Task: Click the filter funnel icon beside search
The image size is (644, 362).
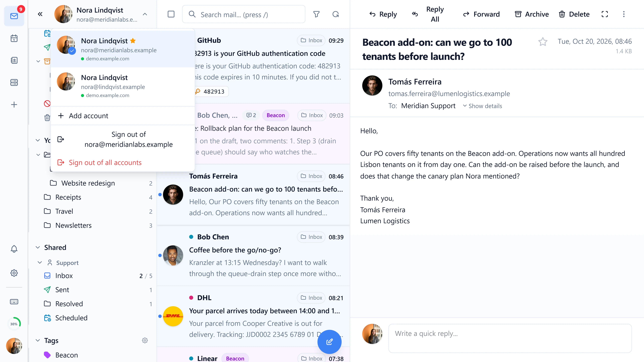Action: pyautogui.click(x=316, y=14)
